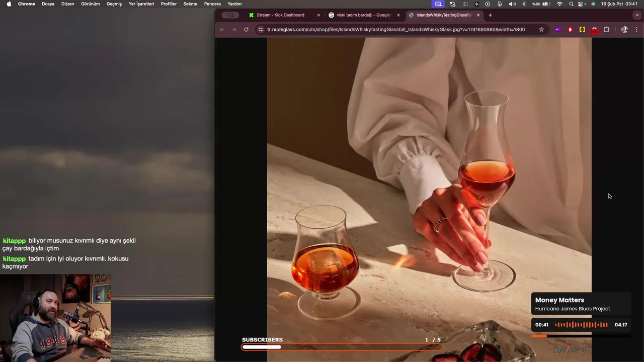Viewport: 644px width, 362px height.
Task: Click Hurricane James Blues Project artist name
Action: pyautogui.click(x=573, y=309)
